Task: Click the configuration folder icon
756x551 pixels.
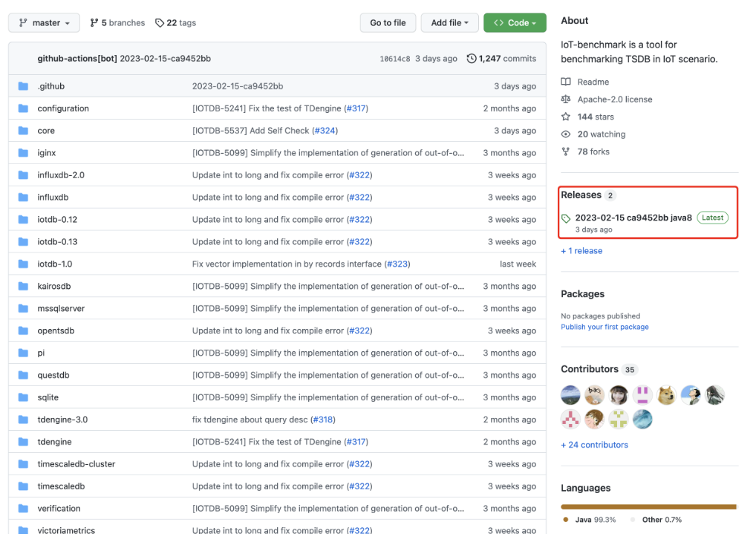Action: (x=23, y=108)
